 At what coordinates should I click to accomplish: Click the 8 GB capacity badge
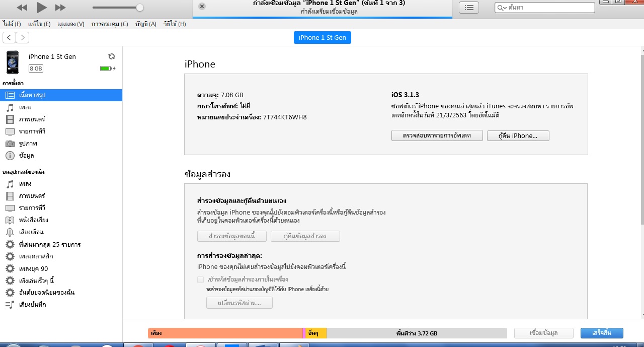36,68
